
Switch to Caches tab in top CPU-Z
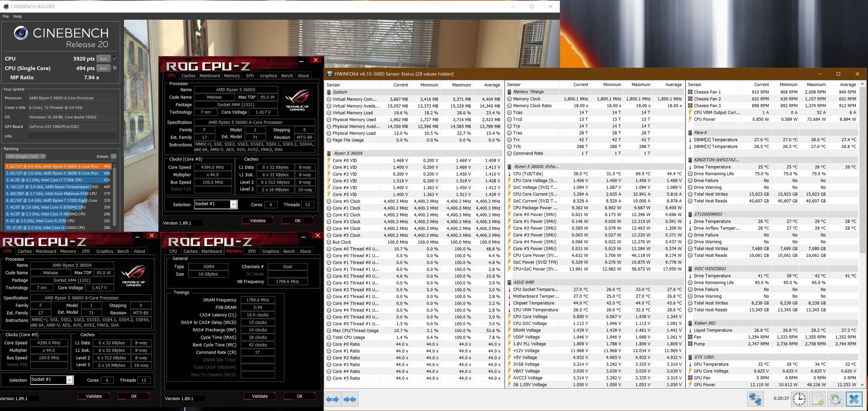pos(189,76)
